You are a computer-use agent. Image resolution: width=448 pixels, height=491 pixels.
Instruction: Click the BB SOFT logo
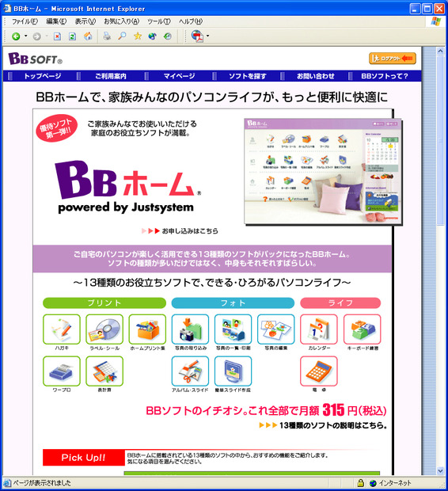pyautogui.click(x=35, y=59)
